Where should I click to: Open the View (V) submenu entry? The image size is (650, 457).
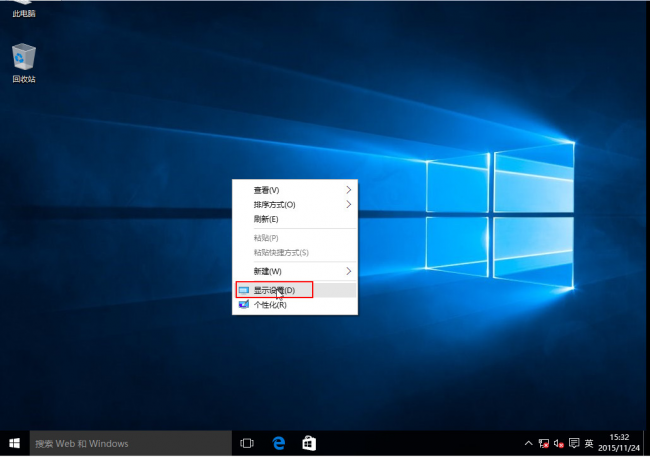[x=295, y=190]
